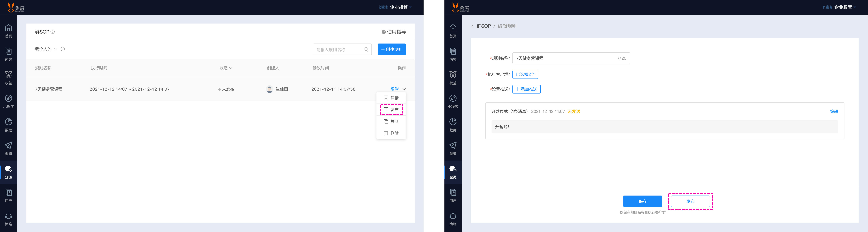The height and width of the screenshot is (232, 868).
Task: Click 修改时间 value 2021-12-11 14:07:58
Action: [x=333, y=89]
